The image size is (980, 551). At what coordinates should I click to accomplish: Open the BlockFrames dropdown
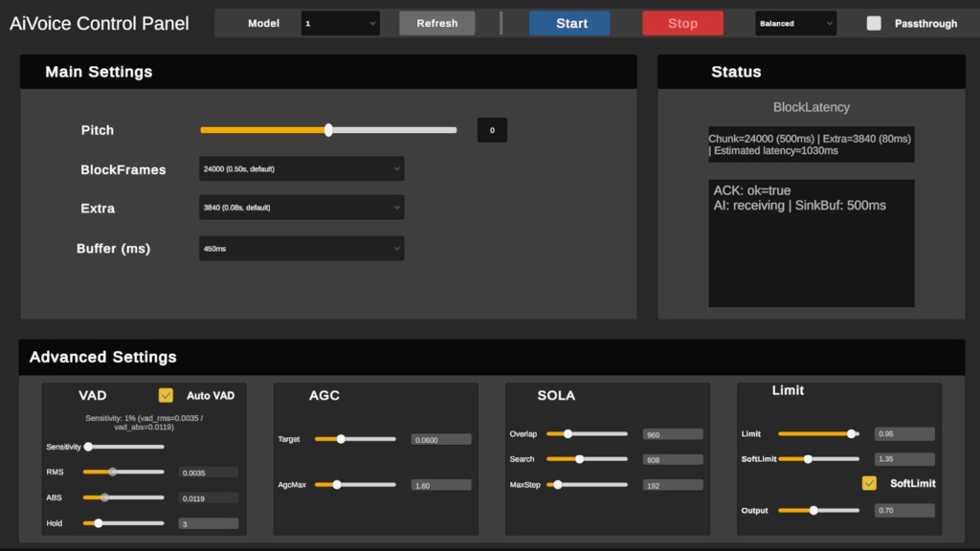click(x=301, y=169)
